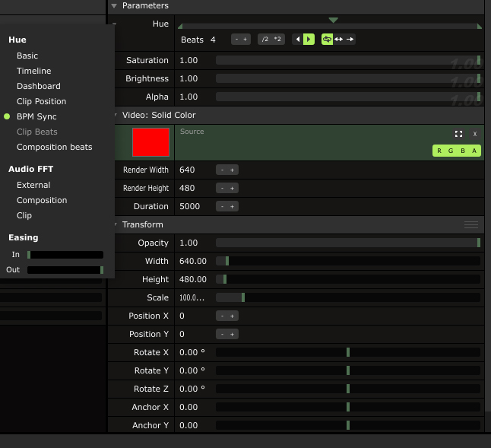
Task: Toggle the A alpha channel button
Action: pyautogui.click(x=474, y=151)
